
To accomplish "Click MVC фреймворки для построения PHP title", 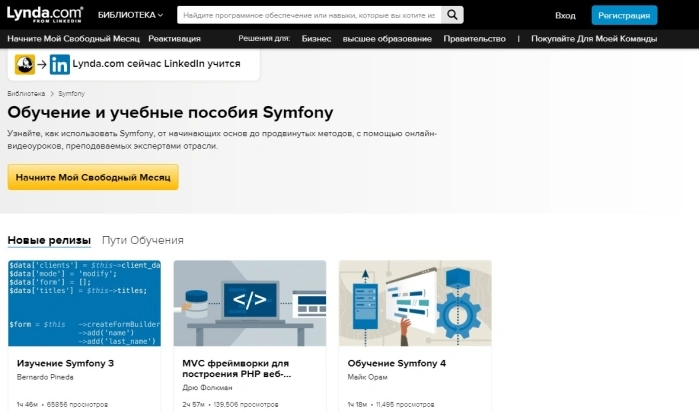I will 237,369.
